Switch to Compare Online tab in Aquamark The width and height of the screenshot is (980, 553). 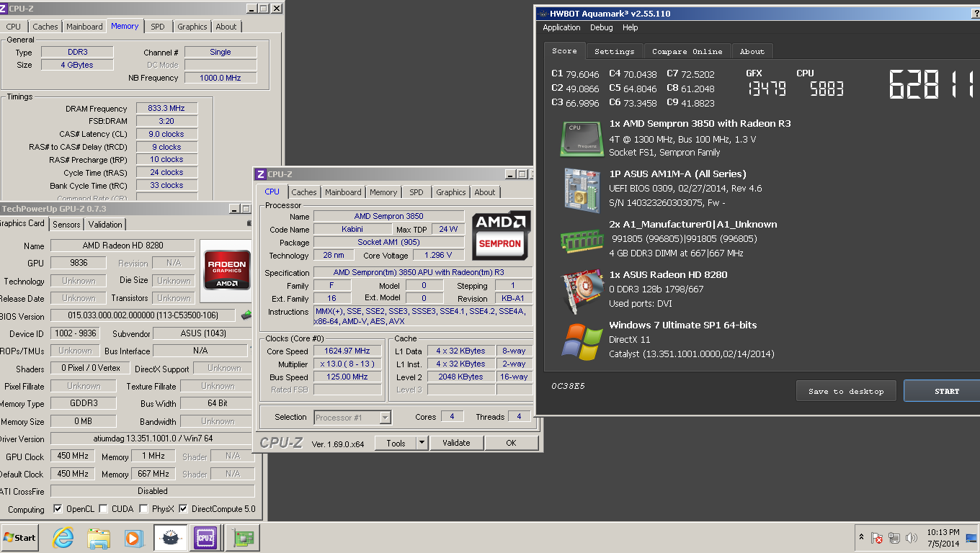pos(687,51)
